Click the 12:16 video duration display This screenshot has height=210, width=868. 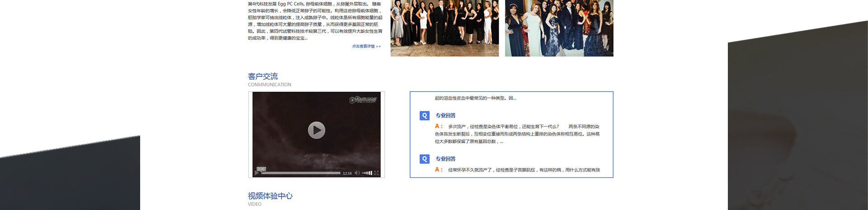point(347,173)
